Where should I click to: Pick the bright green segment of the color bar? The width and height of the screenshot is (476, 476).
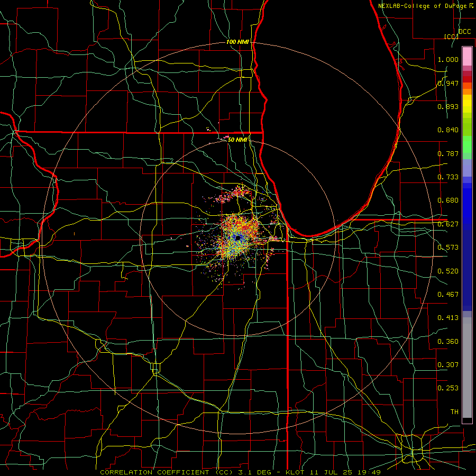click(x=467, y=144)
